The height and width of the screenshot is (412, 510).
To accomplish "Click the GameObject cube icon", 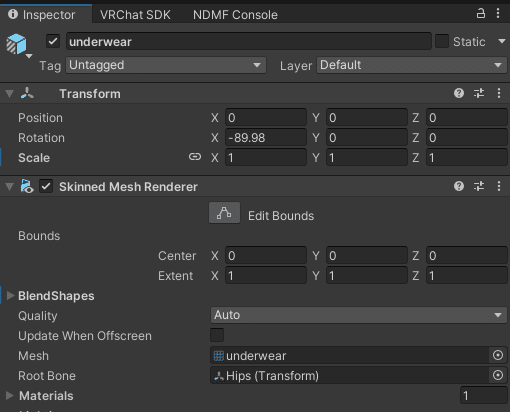I will [x=16, y=44].
